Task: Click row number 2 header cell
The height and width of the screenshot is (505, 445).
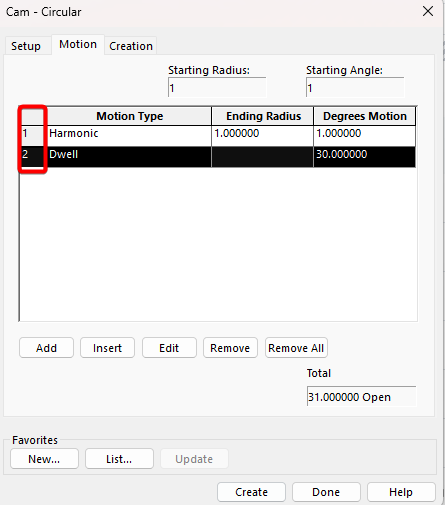Action: (x=33, y=157)
